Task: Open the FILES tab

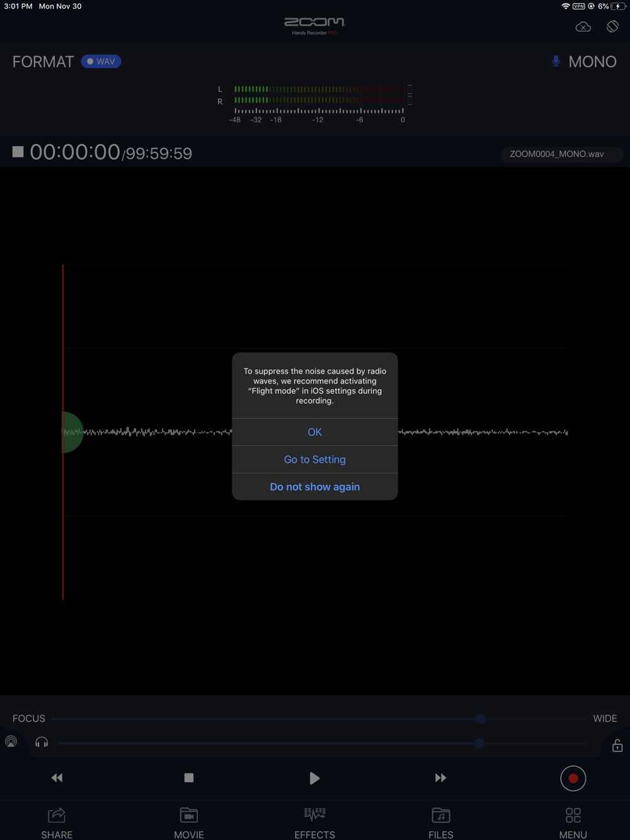Action: (x=440, y=823)
